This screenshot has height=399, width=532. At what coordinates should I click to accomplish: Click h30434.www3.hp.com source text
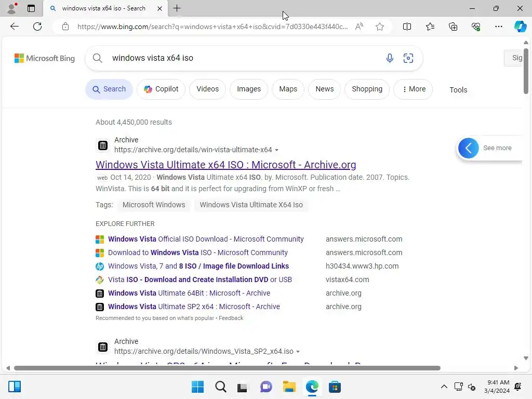coord(362,267)
